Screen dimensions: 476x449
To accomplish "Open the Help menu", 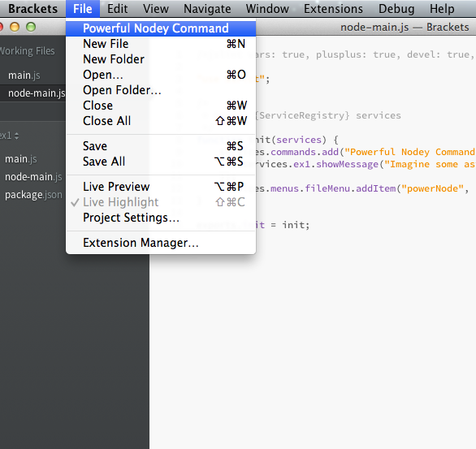I will tap(442, 8).
